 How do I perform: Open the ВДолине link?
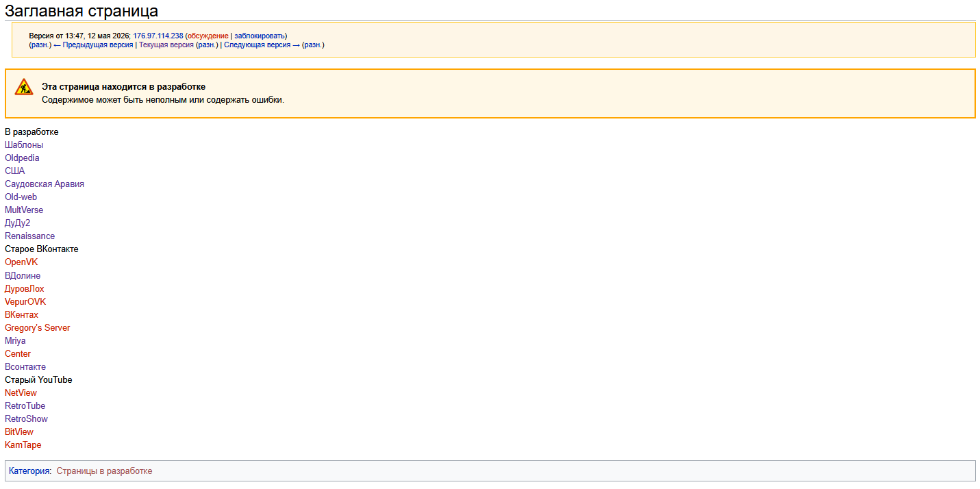tap(23, 275)
